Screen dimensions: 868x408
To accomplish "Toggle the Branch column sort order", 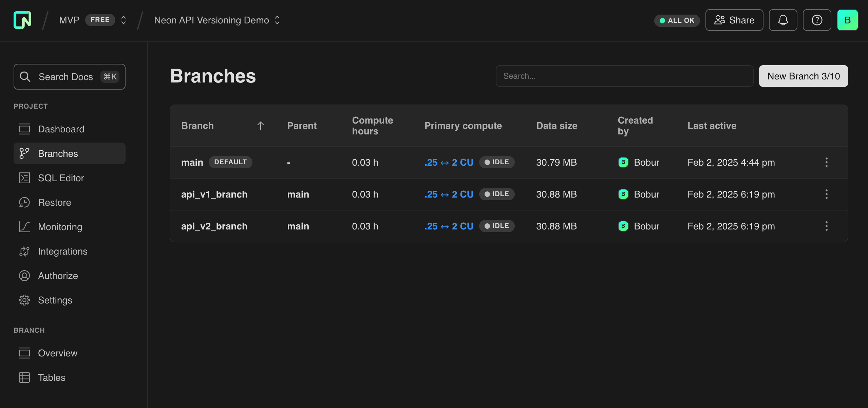I will click(x=260, y=125).
